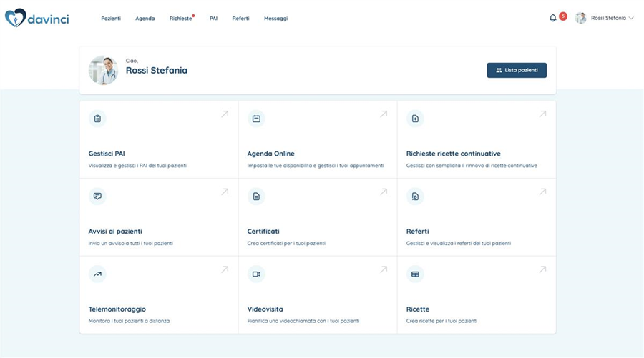644x358 pixels.
Task: Click the Gestisci PAI title
Action: [x=107, y=154]
